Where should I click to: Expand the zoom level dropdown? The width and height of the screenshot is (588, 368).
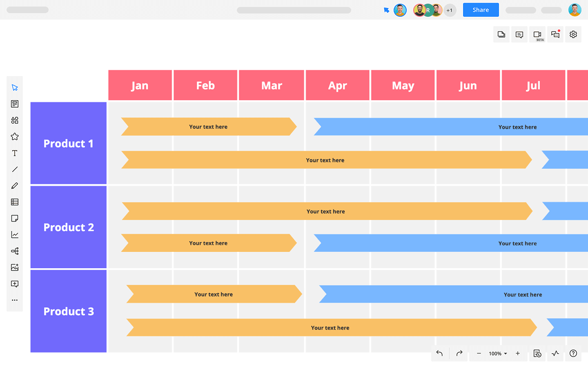pos(498,353)
